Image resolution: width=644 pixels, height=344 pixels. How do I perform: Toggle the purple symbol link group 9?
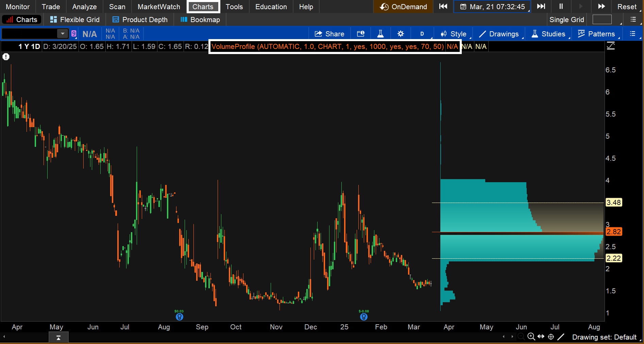tap(73, 34)
